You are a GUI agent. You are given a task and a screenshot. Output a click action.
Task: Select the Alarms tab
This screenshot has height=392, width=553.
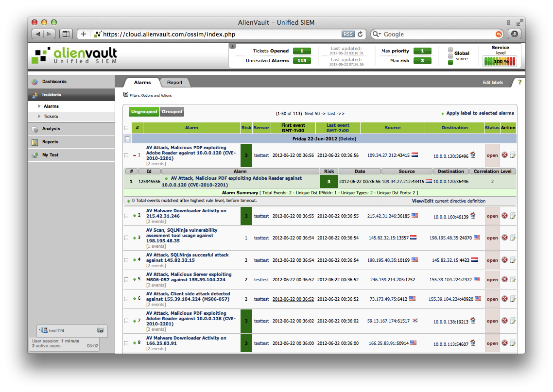[142, 83]
